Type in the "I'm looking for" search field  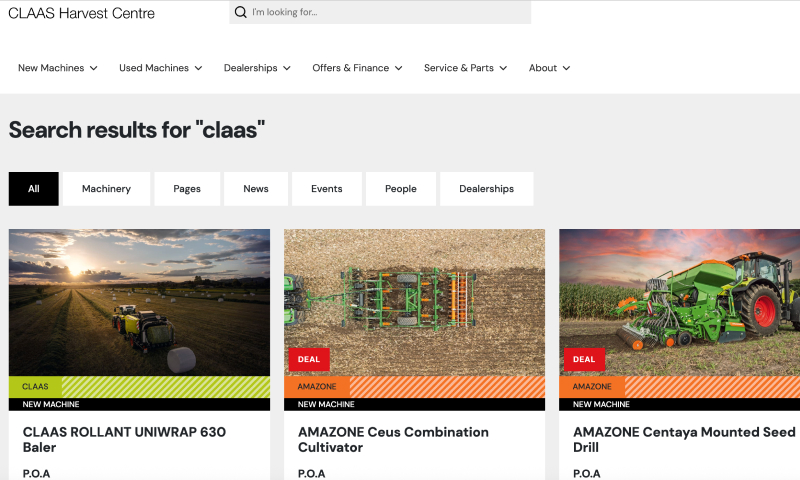click(x=385, y=13)
